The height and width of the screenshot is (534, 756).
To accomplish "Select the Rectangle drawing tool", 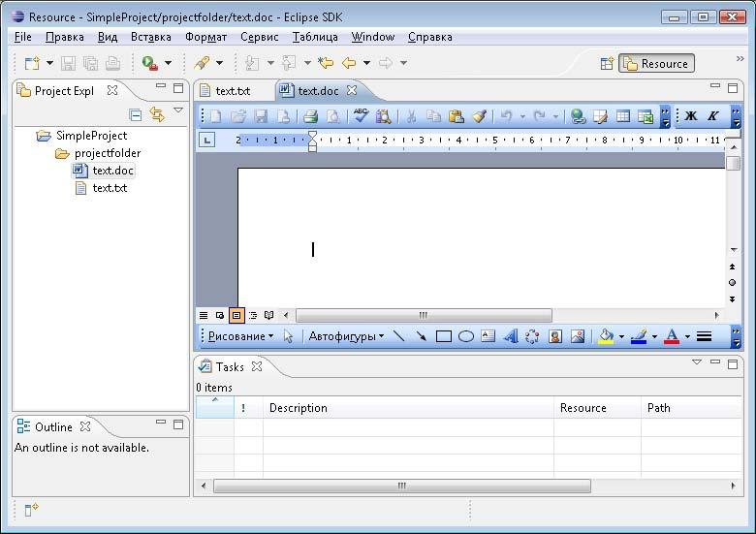I will pos(444,336).
